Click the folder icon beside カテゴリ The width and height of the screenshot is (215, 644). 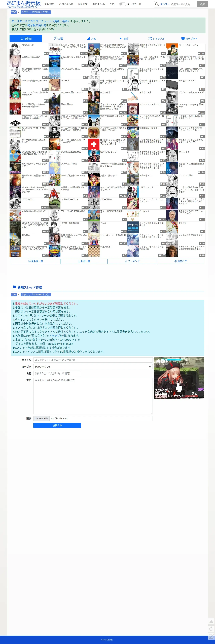[x=183, y=38]
